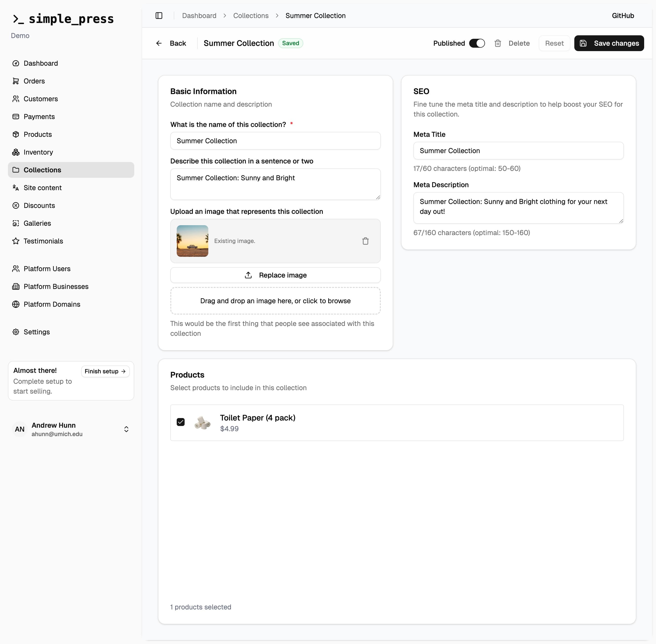Click Finish setup button
Image resolution: width=656 pixels, height=644 pixels.
[x=105, y=371]
